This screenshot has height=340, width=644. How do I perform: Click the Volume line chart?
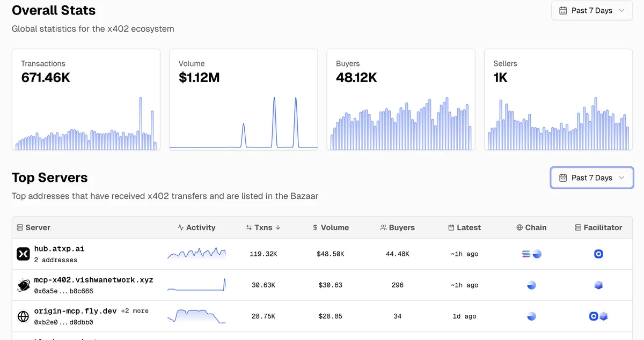[244, 123]
